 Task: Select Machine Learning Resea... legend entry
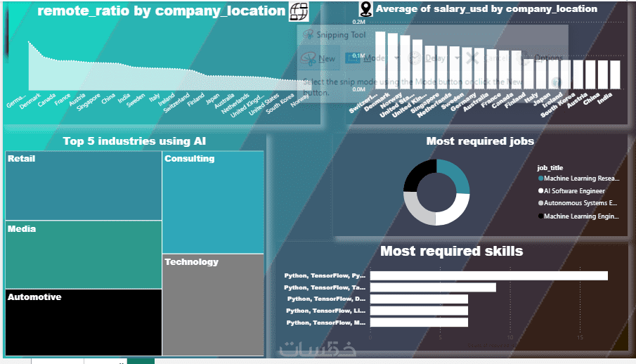point(578,178)
